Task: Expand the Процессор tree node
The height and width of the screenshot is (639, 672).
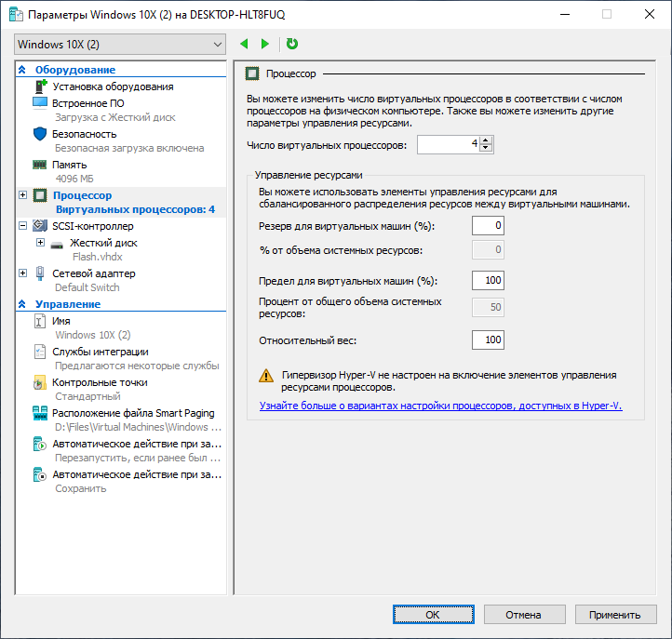Action: 23,195
